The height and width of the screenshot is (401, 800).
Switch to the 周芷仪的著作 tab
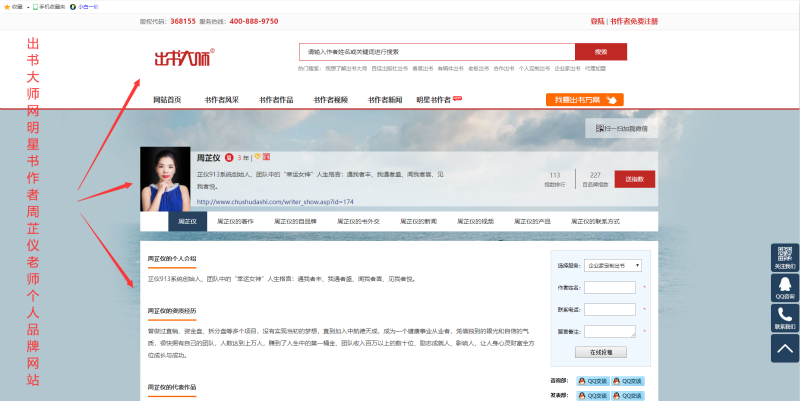(239, 221)
